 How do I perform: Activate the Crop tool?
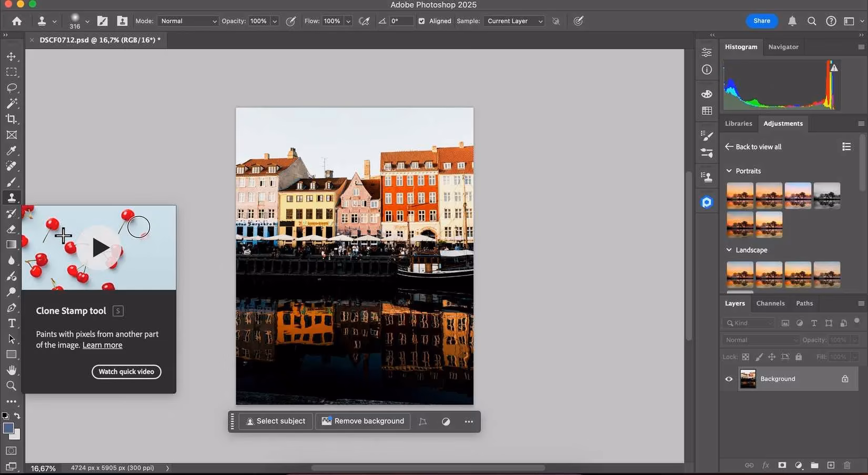coord(12,119)
